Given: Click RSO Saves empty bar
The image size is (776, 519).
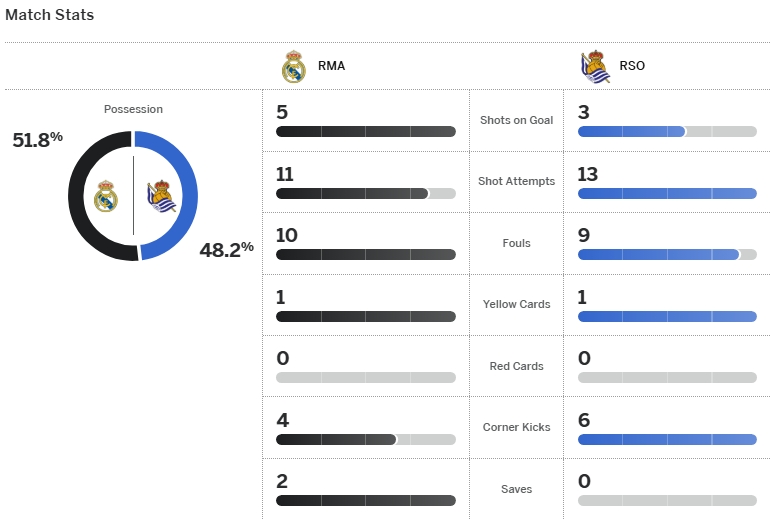Looking at the screenshot, I should [x=667, y=501].
